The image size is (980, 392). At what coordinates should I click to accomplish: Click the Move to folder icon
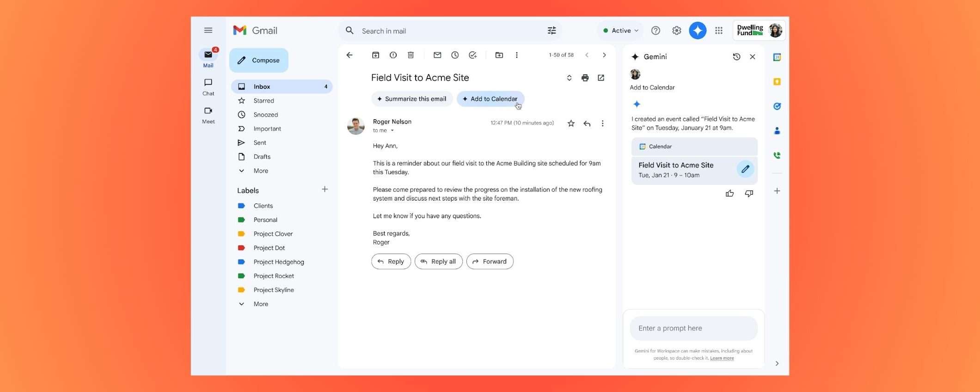tap(499, 55)
